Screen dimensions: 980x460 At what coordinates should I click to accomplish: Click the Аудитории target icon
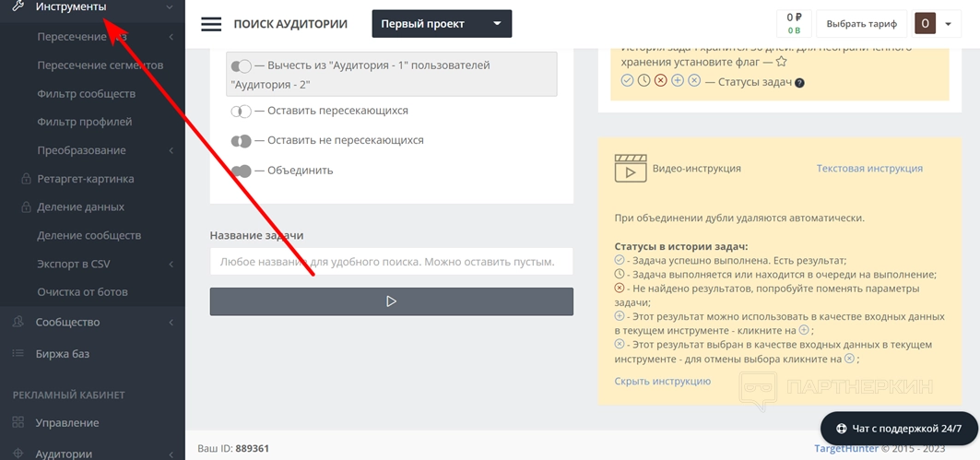click(18, 454)
